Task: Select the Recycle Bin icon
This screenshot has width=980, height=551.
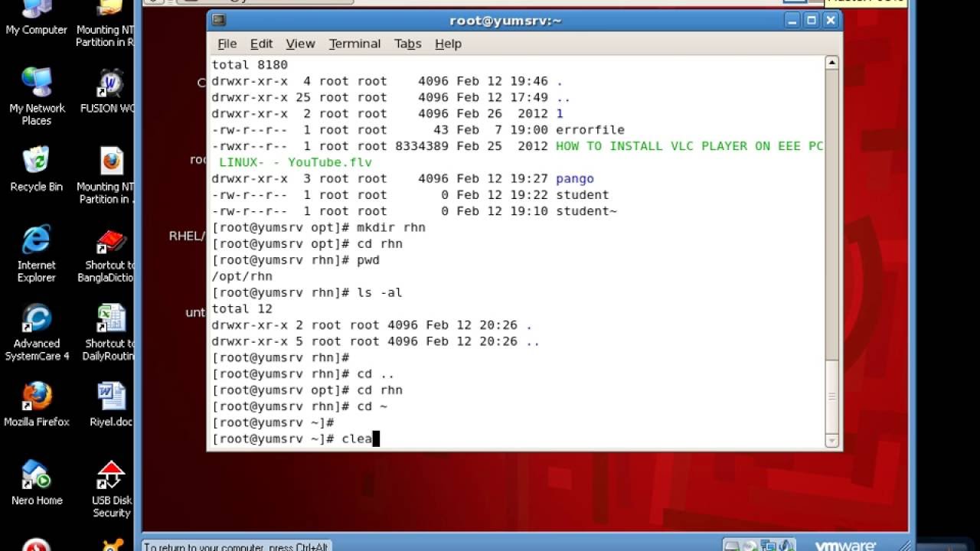Action: pos(36,169)
